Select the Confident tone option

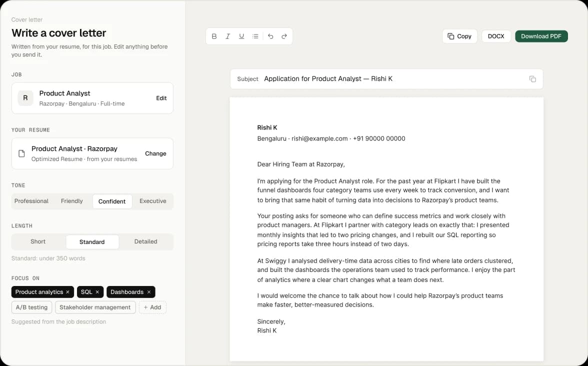pyautogui.click(x=112, y=201)
